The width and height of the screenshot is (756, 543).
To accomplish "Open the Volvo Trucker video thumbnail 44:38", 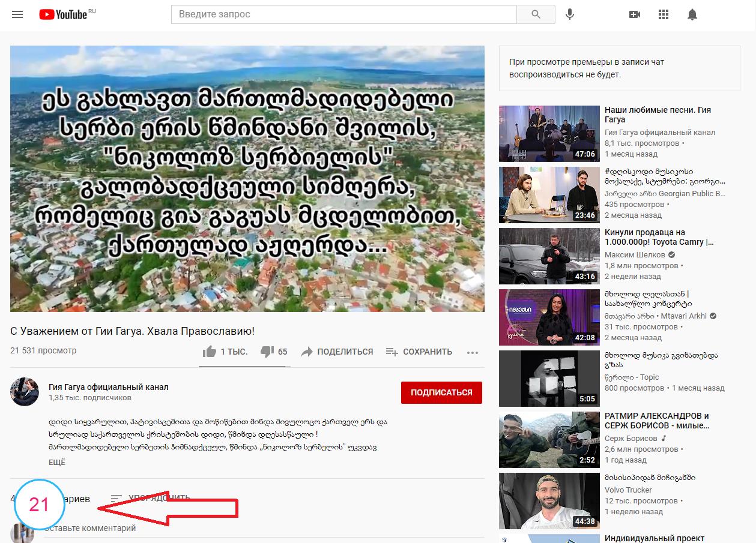I will click(x=549, y=501).
